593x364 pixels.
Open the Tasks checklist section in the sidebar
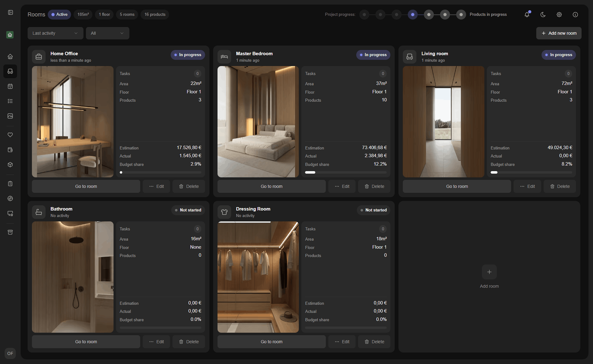pos(10,101)
